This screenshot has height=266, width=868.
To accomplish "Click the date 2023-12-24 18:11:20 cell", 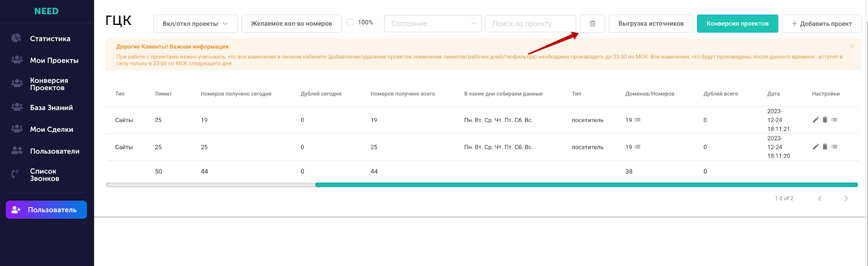I will [778, 147].
